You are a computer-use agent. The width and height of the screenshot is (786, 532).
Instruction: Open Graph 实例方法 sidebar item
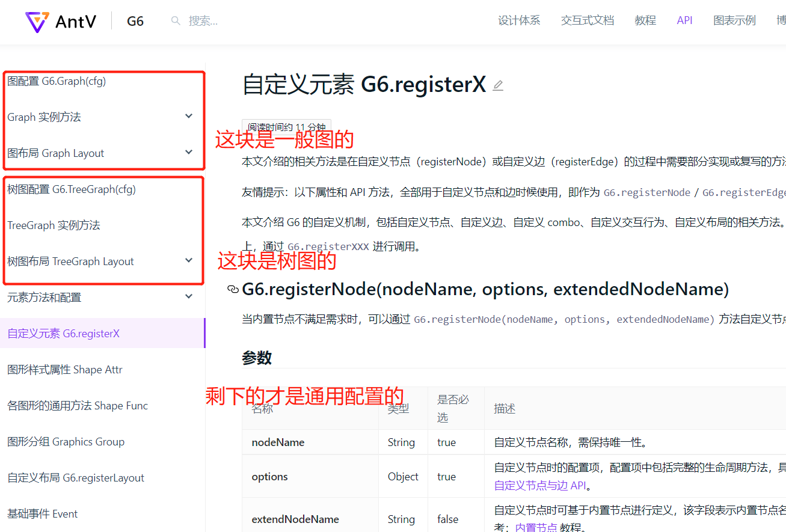tap(44, 117)
